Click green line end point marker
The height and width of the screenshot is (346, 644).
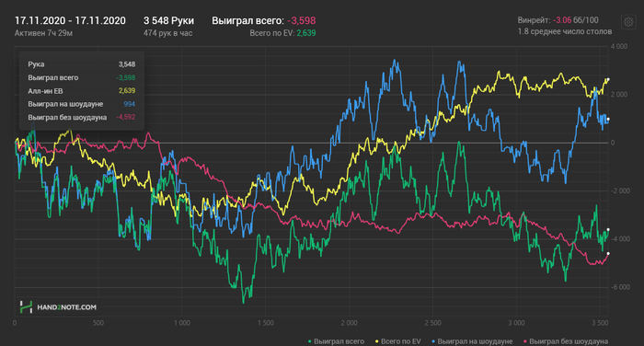[608, 230]
